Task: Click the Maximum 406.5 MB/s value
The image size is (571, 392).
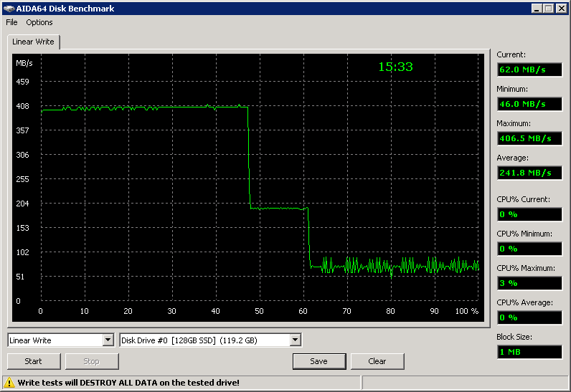Action: 529,138
